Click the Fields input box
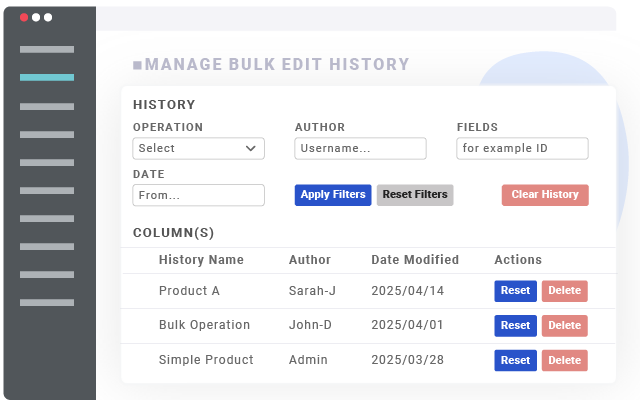640x400 pixels. point(522,148)
